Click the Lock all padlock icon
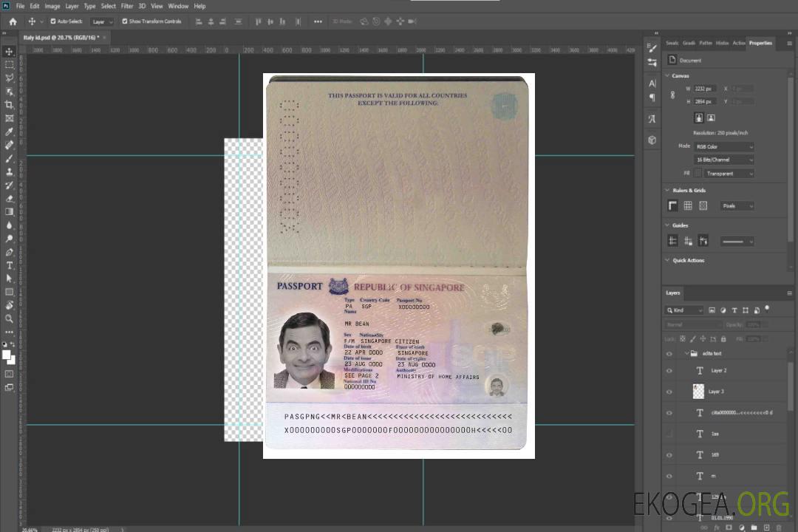Screen dimensions: 798x532 click(x=723, y=338)
